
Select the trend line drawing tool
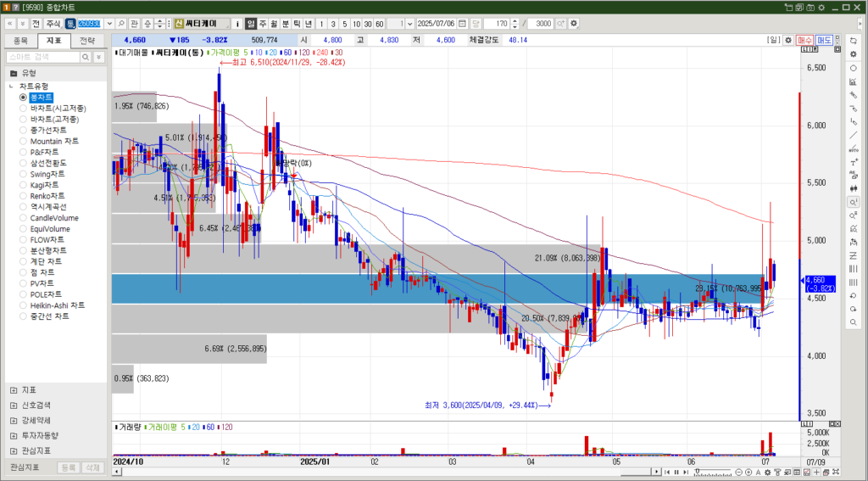[853, 136]
